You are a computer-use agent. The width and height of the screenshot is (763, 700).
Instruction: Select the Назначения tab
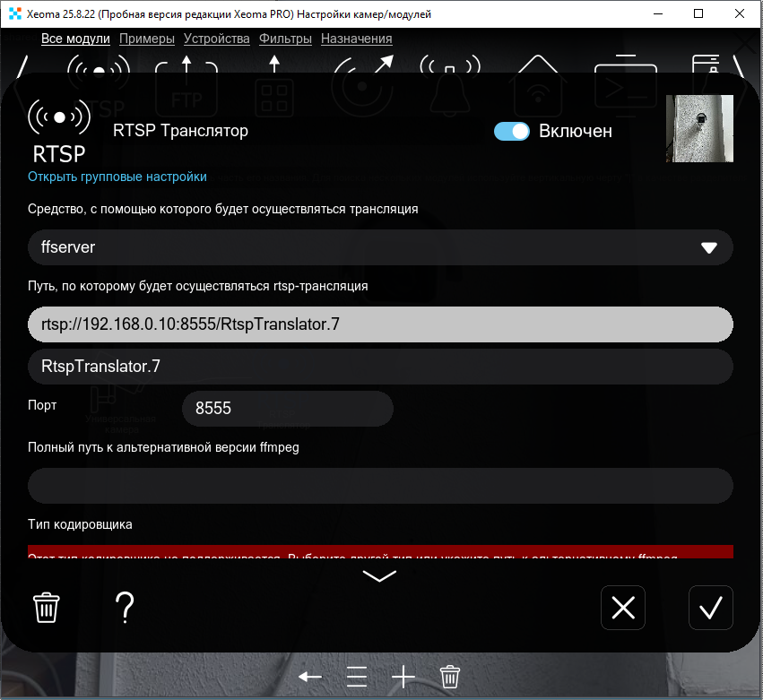pos(356,39)
